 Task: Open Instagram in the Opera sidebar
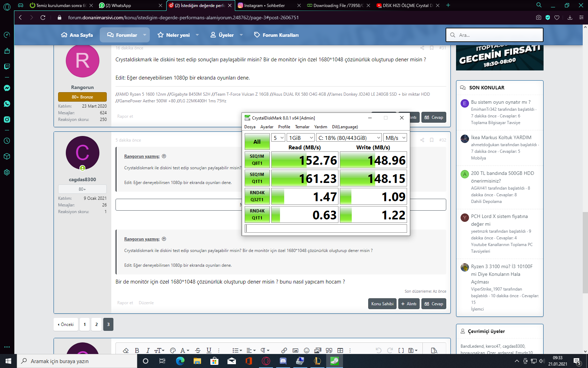point(7,120)
